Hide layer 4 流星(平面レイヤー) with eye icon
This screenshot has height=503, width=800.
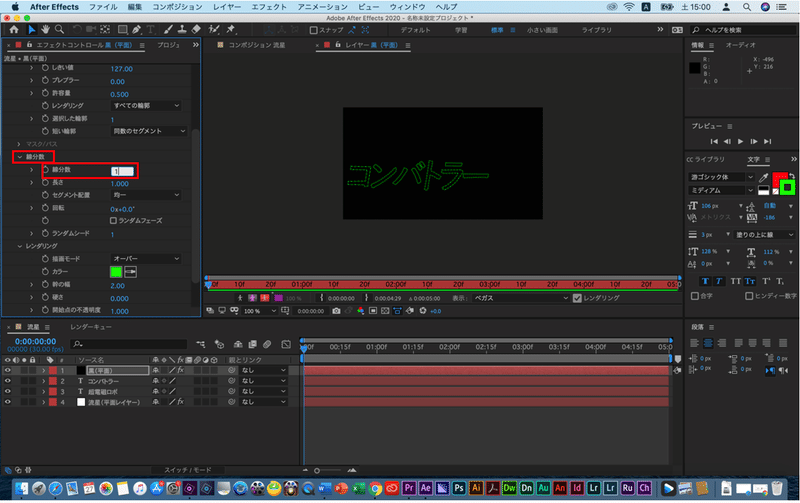point(8,402)
